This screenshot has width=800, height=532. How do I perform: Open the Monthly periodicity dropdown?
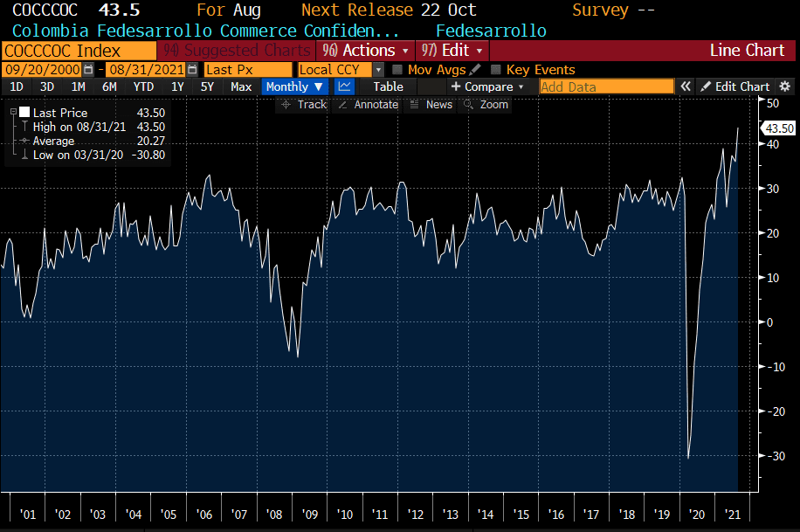pyautogui.click(x=294, y=86)
